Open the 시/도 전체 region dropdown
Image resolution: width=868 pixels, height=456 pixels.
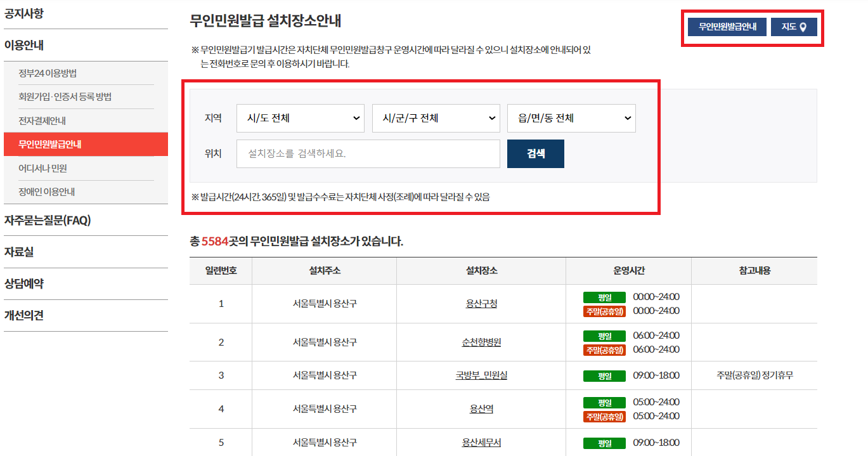pos(300,118)
